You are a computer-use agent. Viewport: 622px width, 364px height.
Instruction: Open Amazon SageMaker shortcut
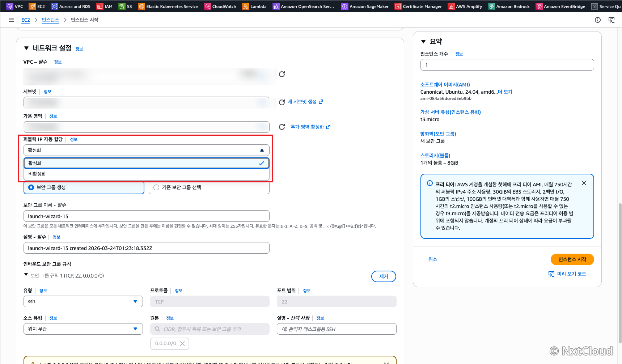coord(365,6)
